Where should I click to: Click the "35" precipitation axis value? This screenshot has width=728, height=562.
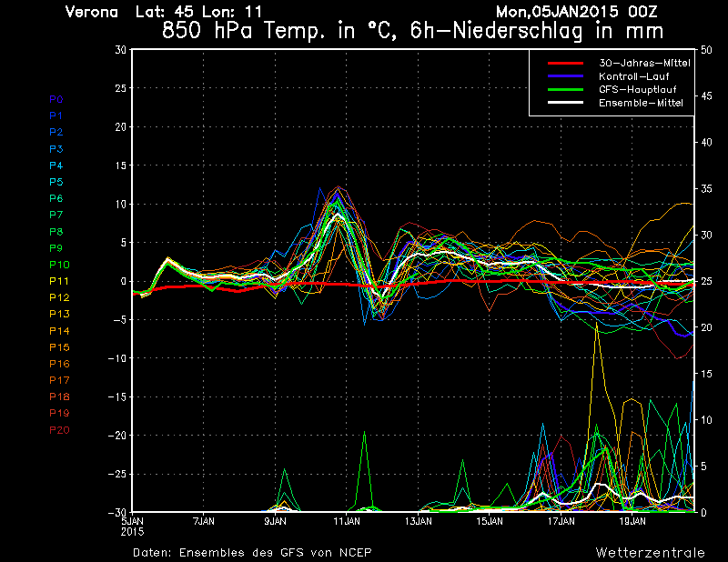tap(706, 189)
